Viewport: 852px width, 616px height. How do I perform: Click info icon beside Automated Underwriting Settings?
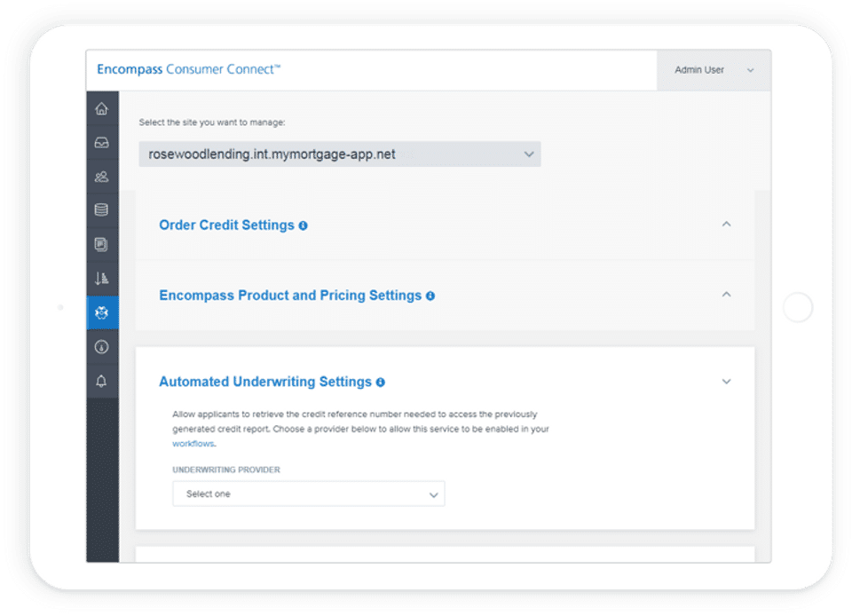(x=381, y=383)
